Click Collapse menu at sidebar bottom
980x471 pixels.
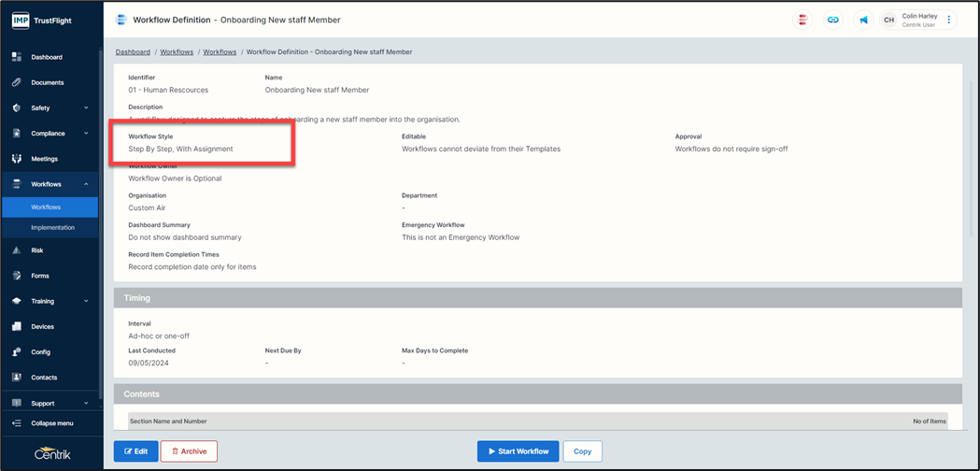[51, 423]
